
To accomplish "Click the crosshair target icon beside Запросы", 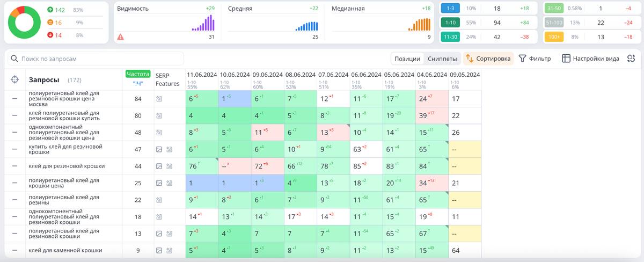I will coord(15,80).
